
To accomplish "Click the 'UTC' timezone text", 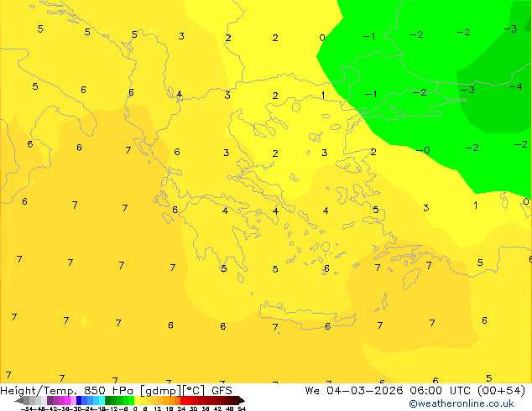I will 461,391.
